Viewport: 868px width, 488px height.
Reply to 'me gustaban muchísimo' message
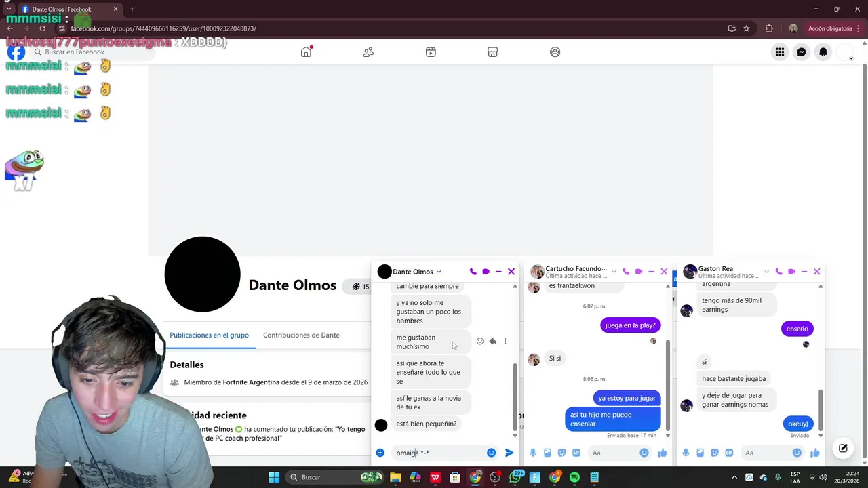(493, 342)
